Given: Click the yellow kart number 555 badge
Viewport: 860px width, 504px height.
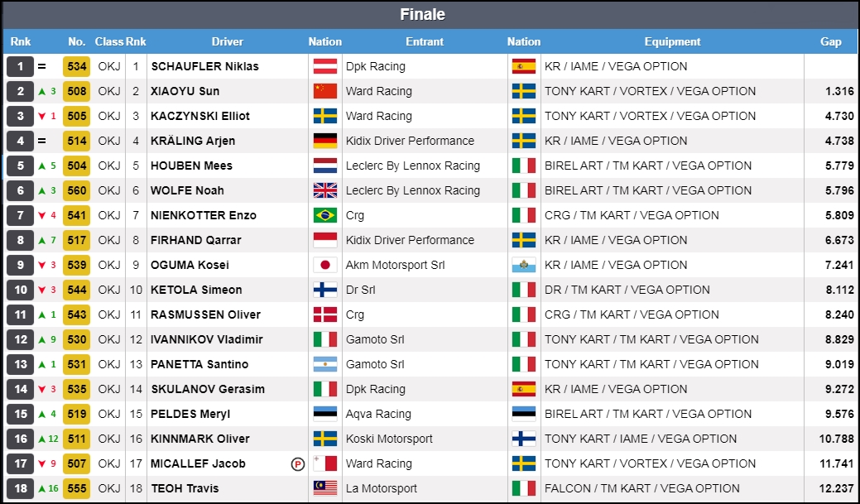Looking at the screenshot, I should (77, 488).
